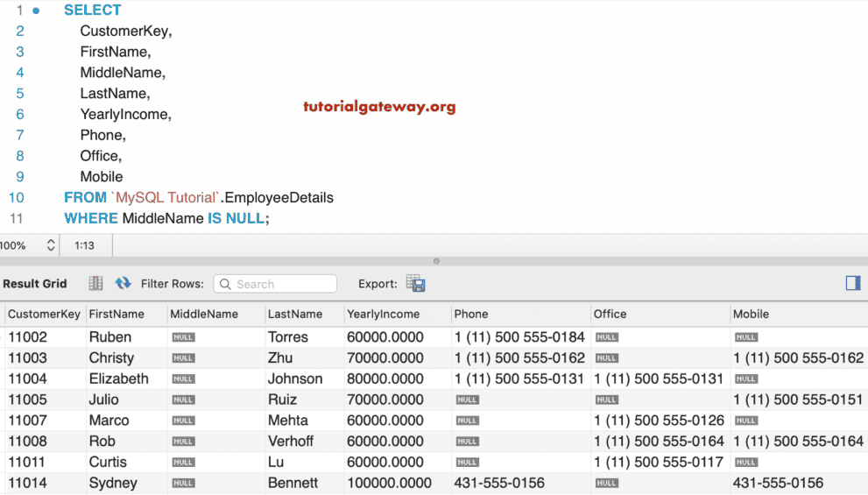Click line number 6 in the gutter
Screen dimensions: 868x495
coord(20,114)
